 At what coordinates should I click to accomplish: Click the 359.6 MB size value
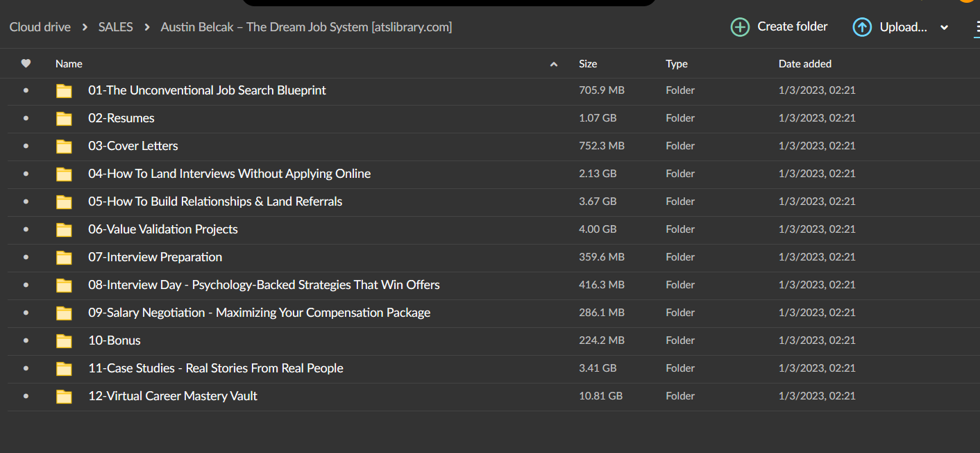pos(602,257)
